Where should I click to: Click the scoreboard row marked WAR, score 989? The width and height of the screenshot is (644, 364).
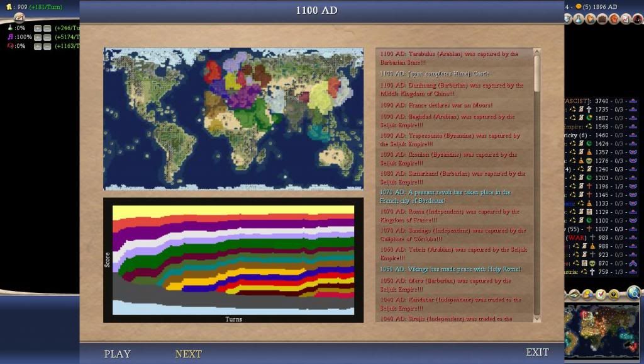(601, 237)
